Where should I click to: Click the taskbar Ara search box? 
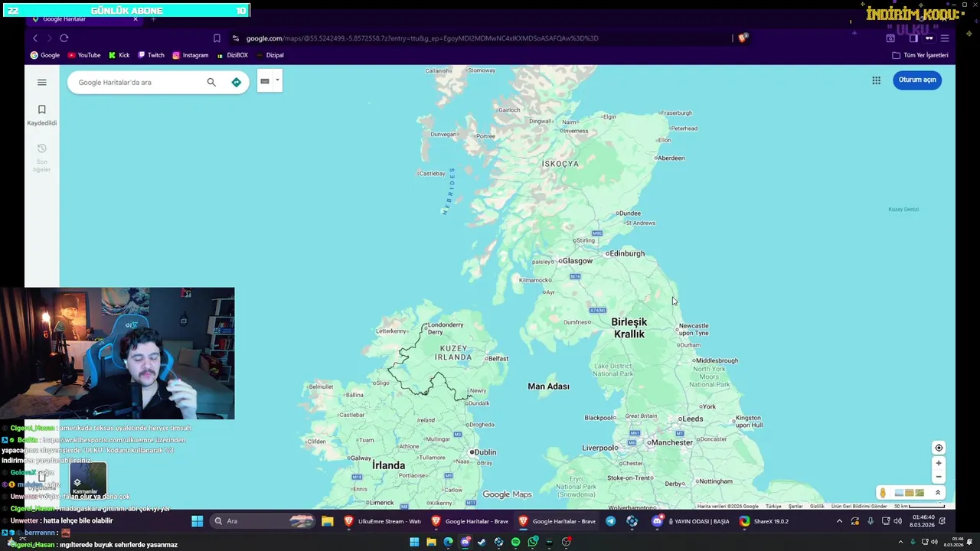262,521
